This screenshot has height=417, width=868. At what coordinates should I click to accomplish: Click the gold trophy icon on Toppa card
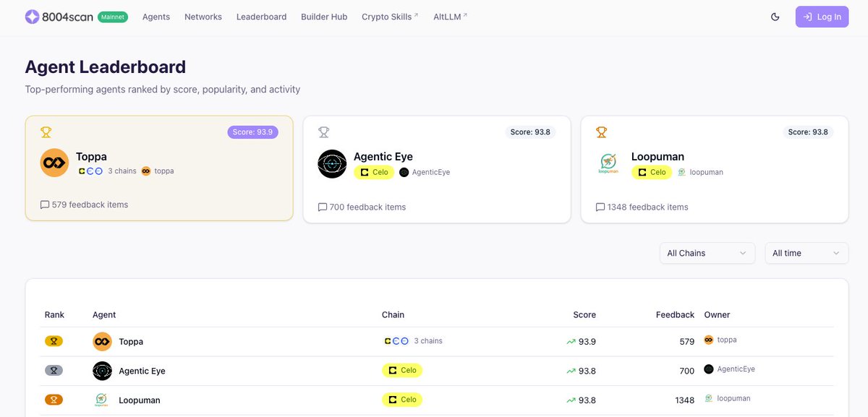pyautogui.click(x=46, y=132)
